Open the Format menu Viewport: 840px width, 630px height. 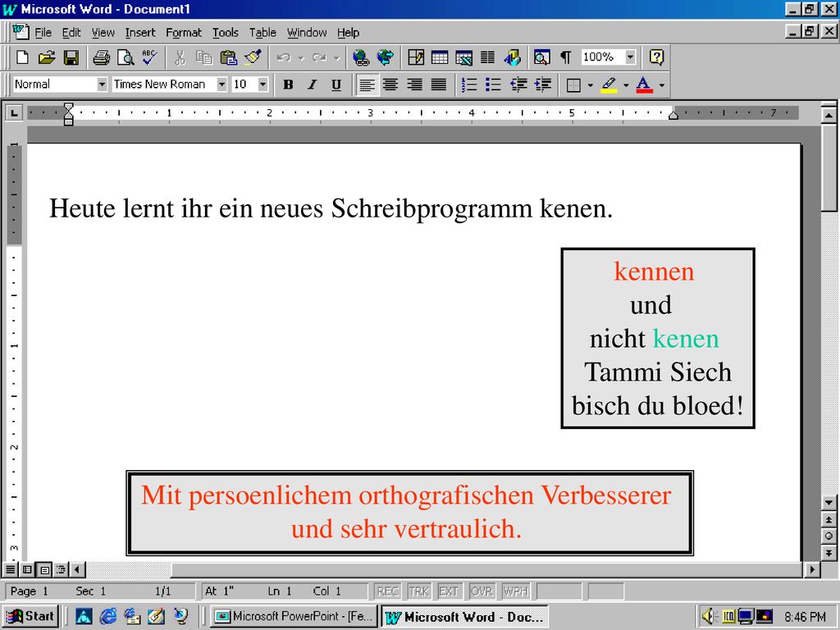[183, 33]
